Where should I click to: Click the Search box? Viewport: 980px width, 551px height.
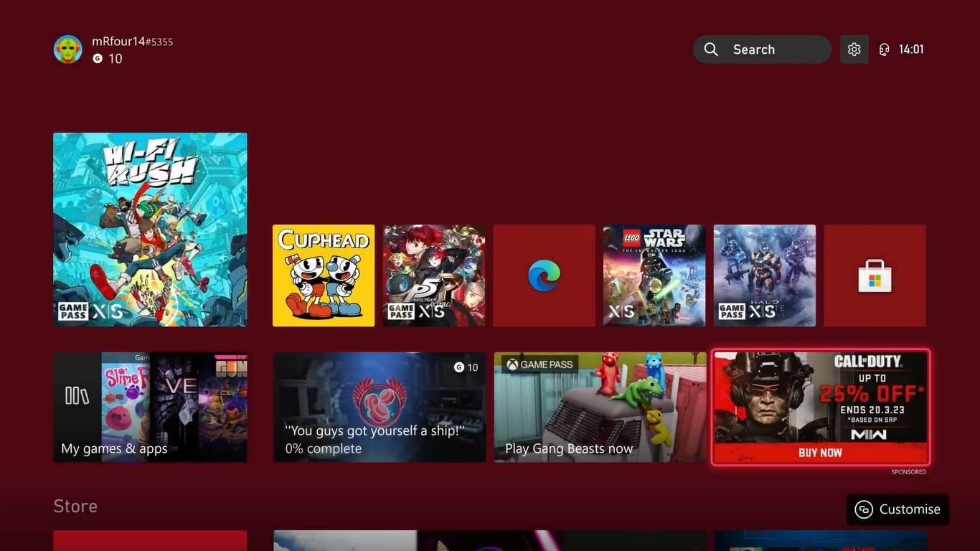point(762,50)
